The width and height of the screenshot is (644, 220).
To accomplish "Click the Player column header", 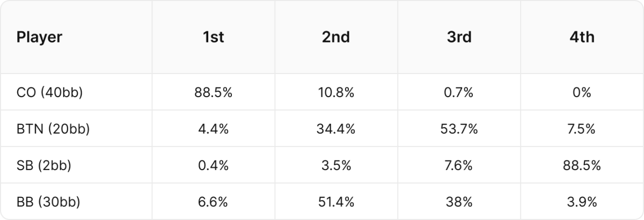I will [39, 37].
